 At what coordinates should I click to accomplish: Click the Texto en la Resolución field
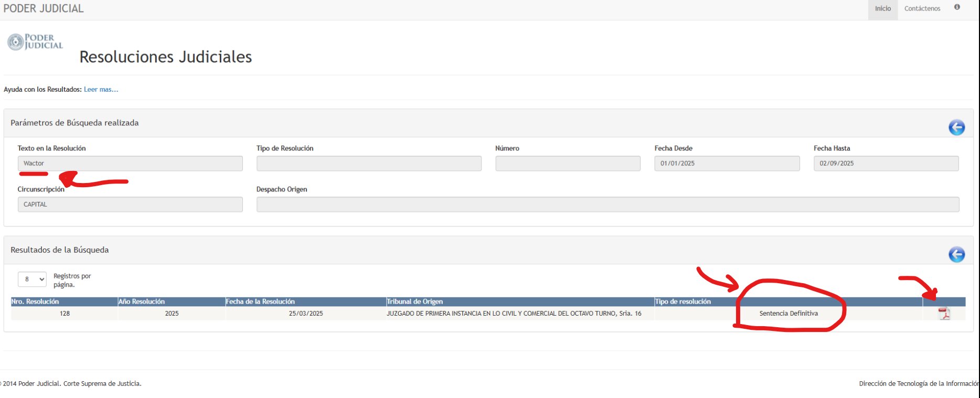click(x=130, y=164)
